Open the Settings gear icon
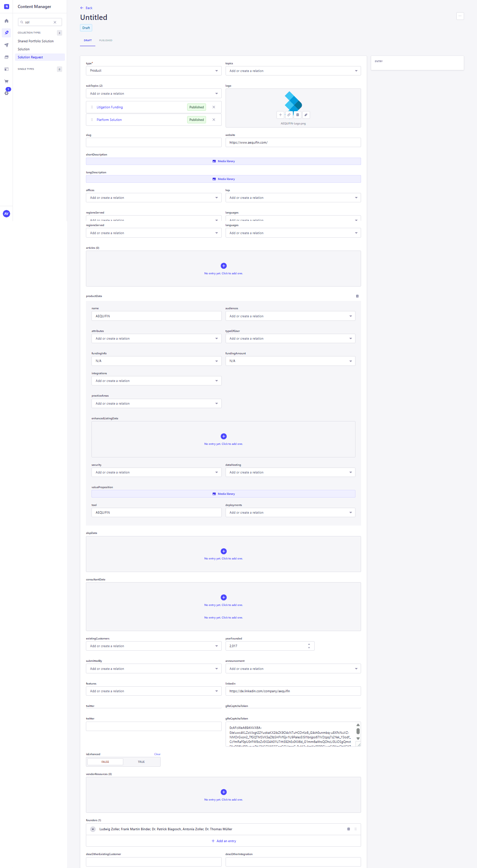 (6, 93)
